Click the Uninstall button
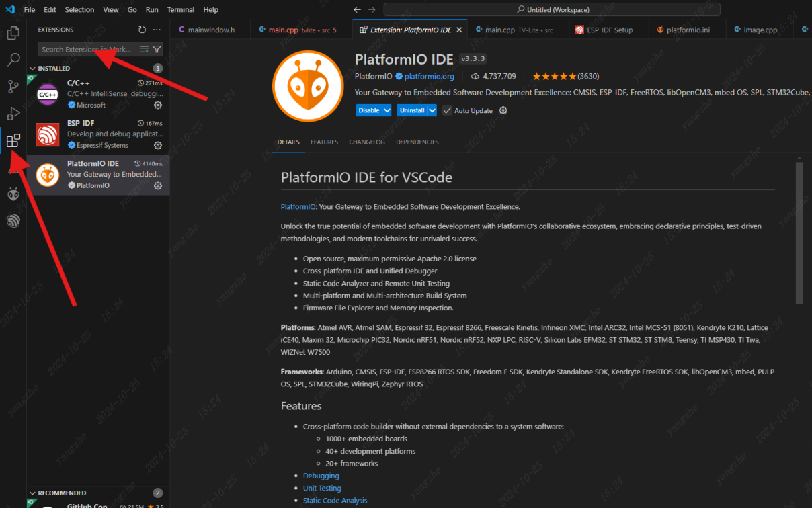The height and width of the screenshot is (508, 812). (411, 110)
